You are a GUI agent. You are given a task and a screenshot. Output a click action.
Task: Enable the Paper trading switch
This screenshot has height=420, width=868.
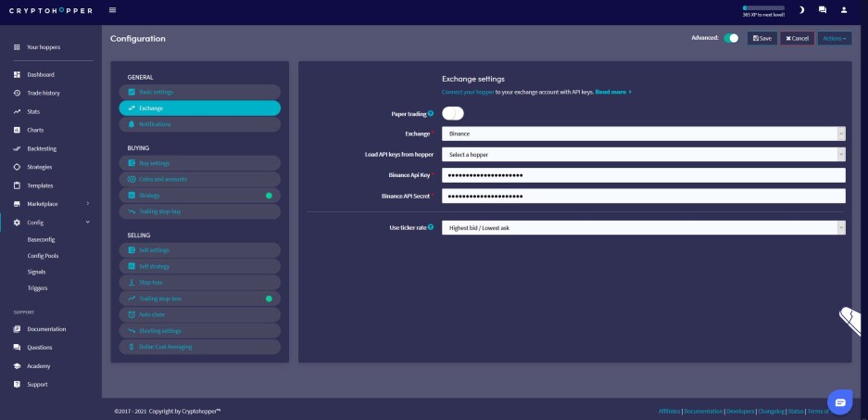(453, 114)
